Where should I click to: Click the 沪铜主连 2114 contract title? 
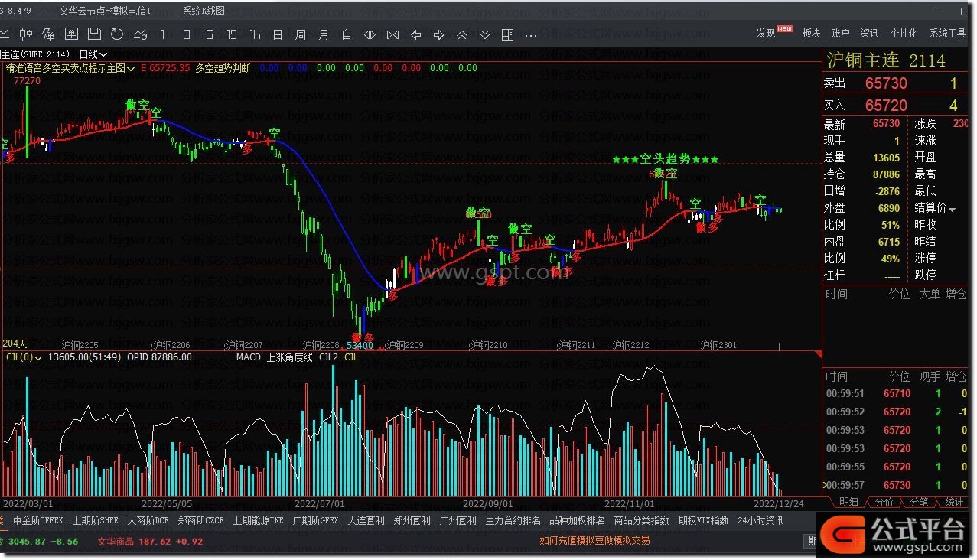[x=887, y=60]
